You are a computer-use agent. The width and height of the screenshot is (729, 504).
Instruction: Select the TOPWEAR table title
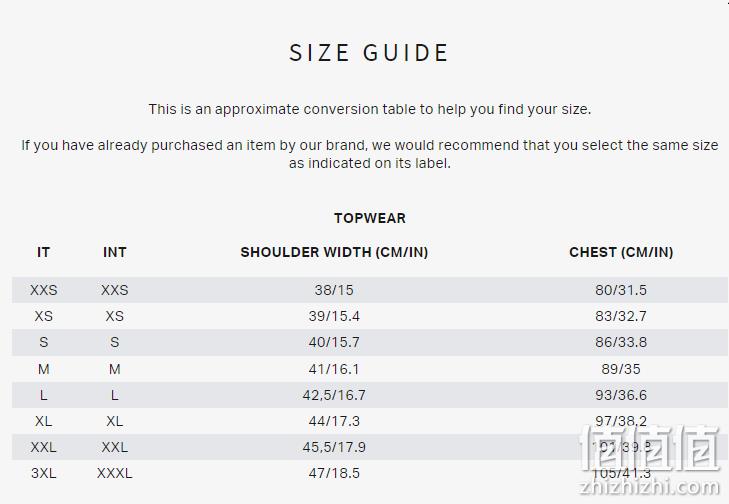(x=370, y=218)
